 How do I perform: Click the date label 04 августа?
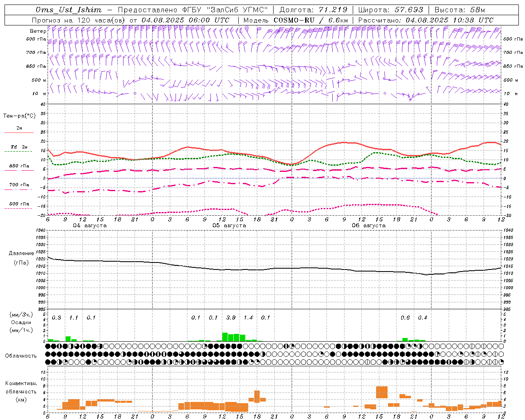pos(90,226)
